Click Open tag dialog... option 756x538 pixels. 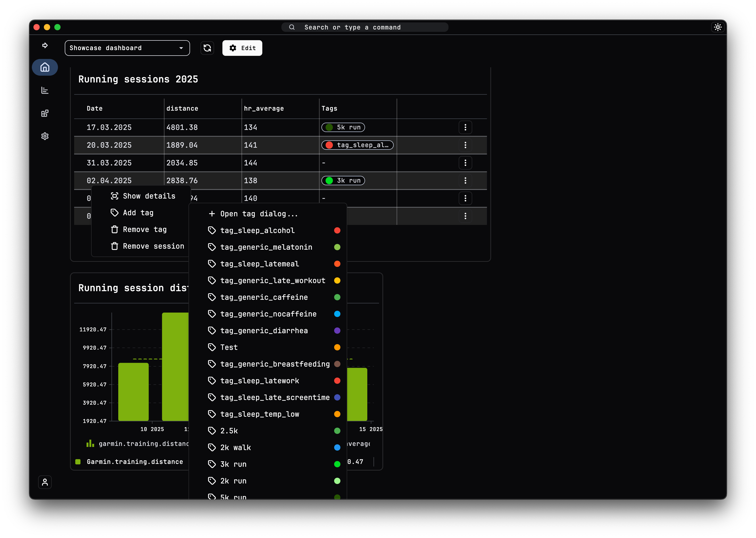(258, 214)
